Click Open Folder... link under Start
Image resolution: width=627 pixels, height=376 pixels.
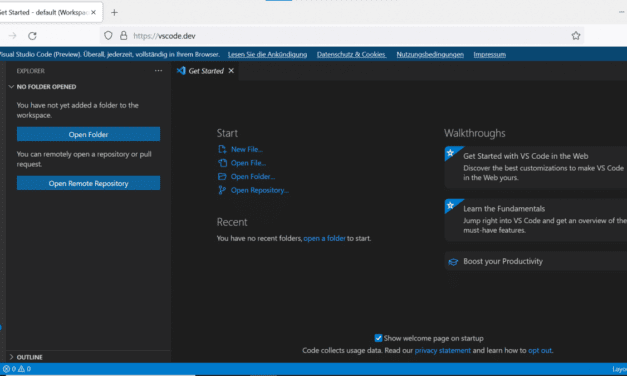tap(253, 176)
